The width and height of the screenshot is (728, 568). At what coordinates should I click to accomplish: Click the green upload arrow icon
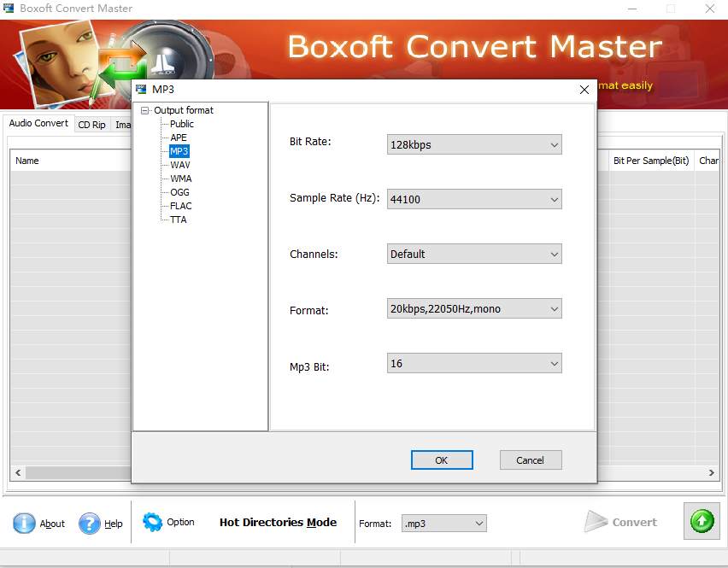(702, 521)
